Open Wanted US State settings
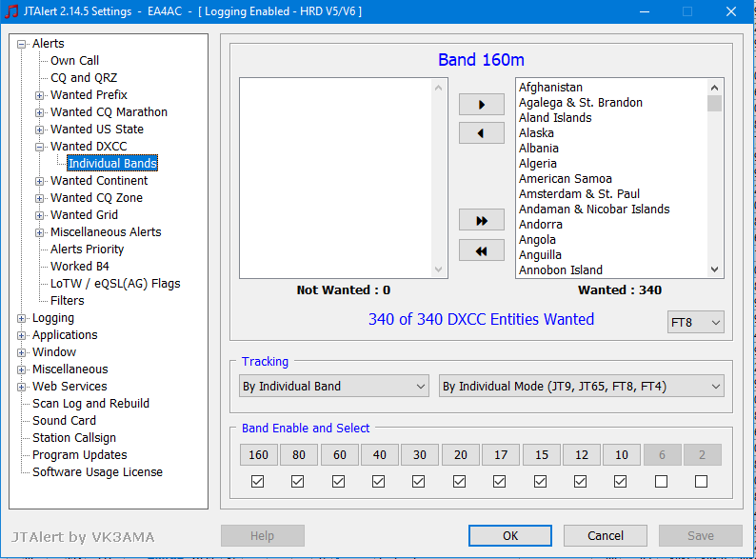The height and width of the screenshot is (559, 756). point(97,130)
